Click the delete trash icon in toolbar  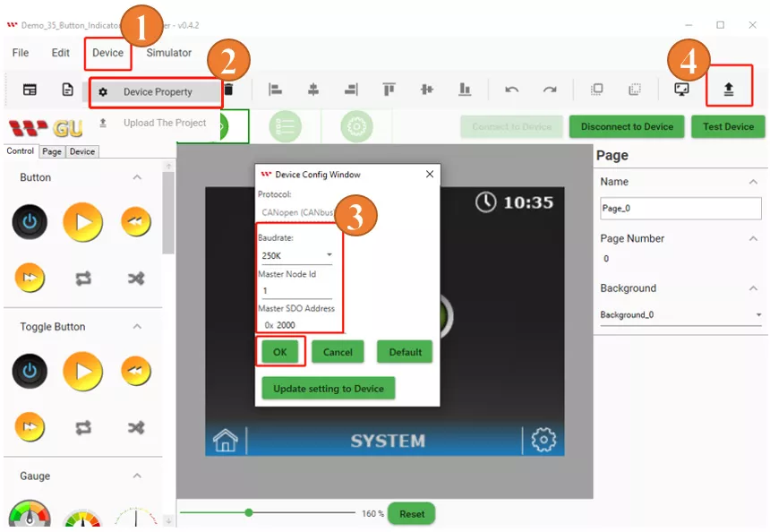point(229,90)
